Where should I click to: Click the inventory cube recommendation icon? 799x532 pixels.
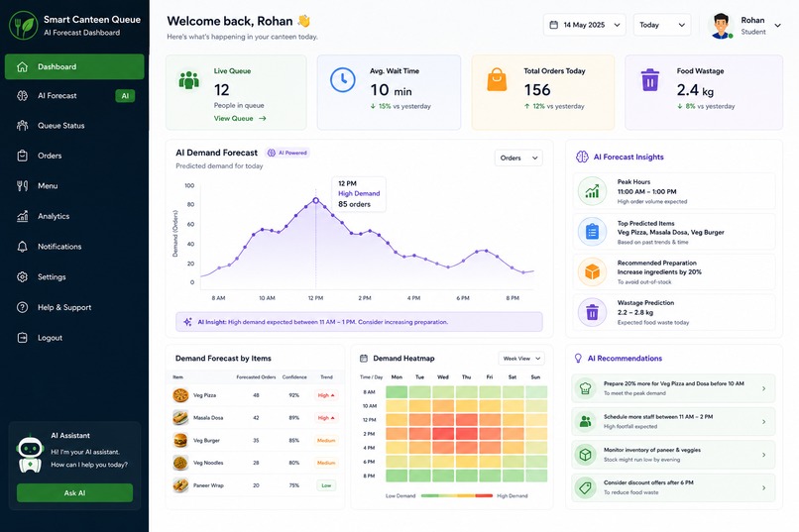(586, 454)
